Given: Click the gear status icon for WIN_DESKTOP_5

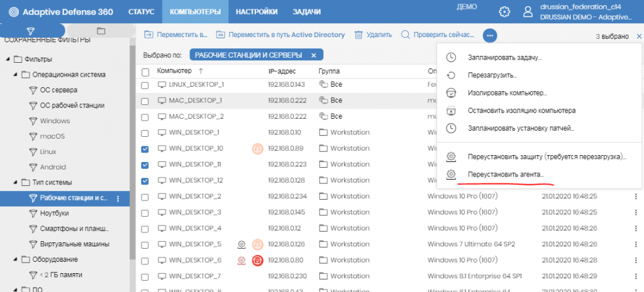Looking at the screenshot, I should 241,244.
